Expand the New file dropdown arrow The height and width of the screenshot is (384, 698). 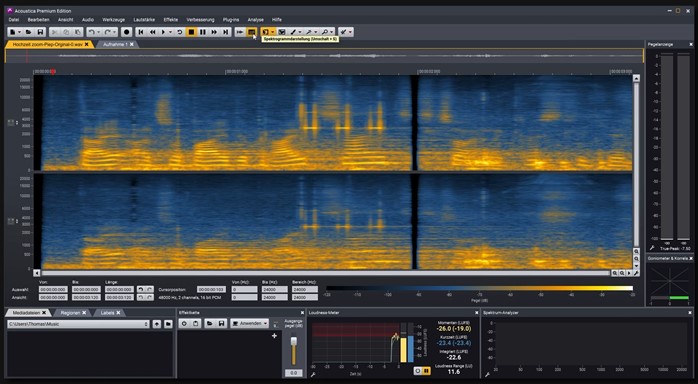point(19,32)
